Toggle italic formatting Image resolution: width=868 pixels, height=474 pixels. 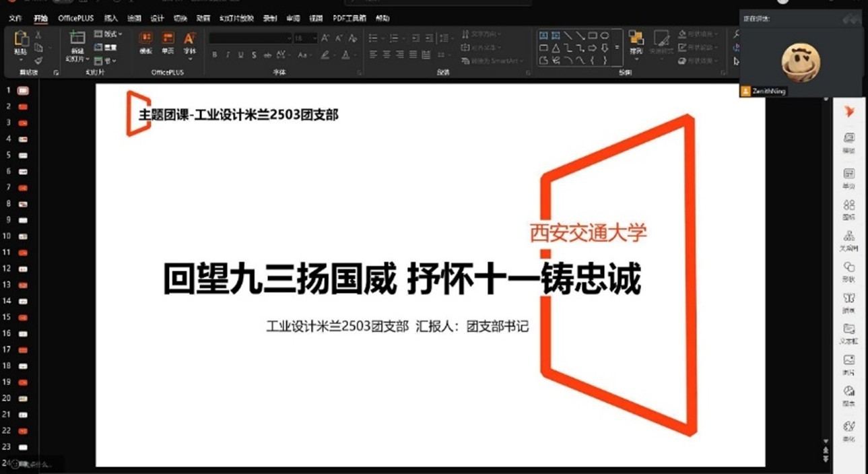tap(228, 55)
